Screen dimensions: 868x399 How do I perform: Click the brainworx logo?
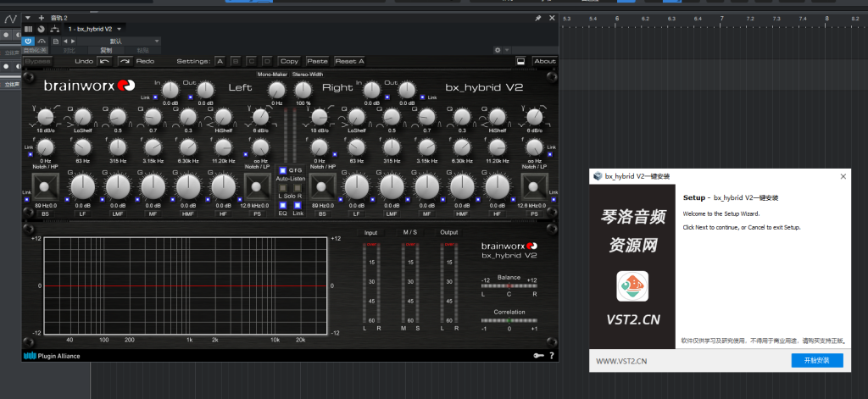click(x=89, y=86)
